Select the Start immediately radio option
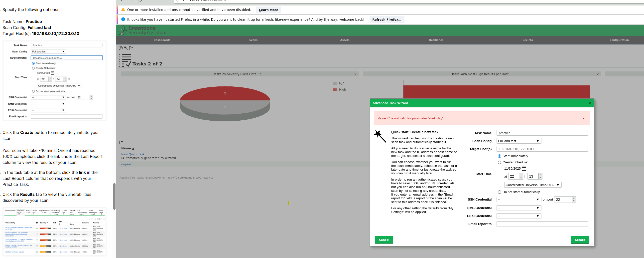The width and height of the screenshot is (644, 258). pos(499,156)
